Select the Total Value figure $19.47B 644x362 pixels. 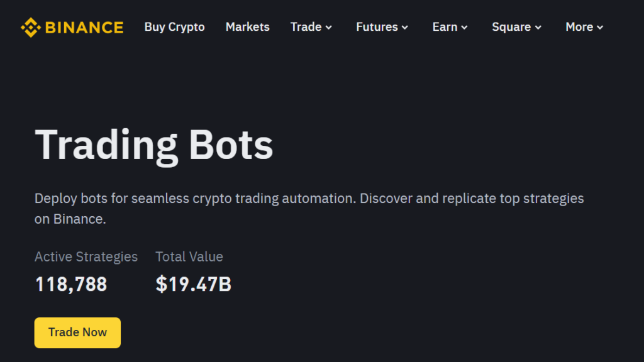pyautogui.click(x=194, y=284)
